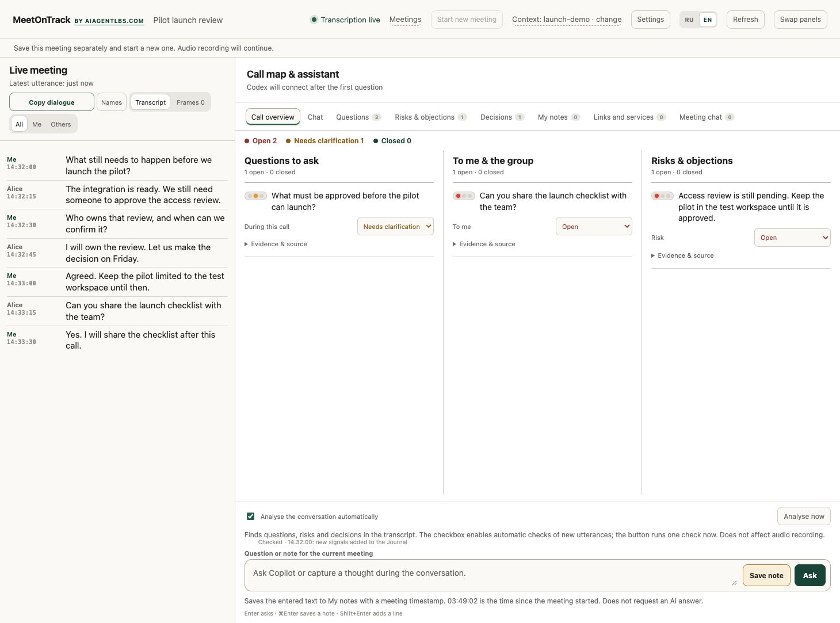This screenshot has width=840, height=623.
Task: Expand Evidence & source under To me & the group
Action: click(x=484, y=244)
